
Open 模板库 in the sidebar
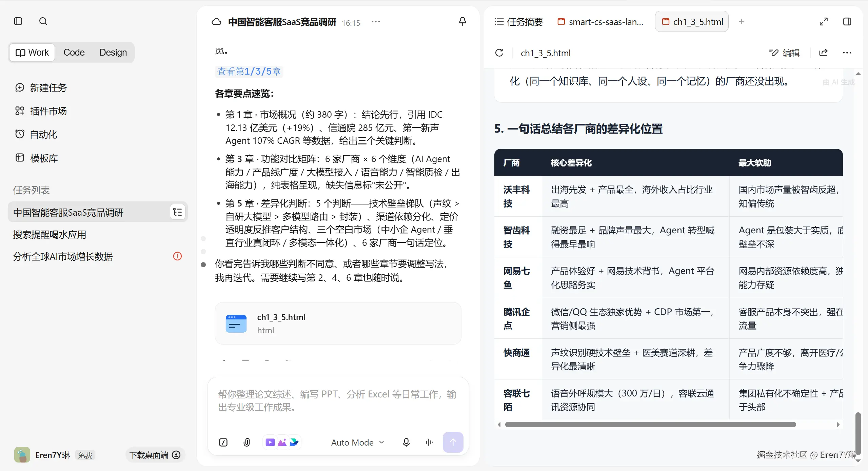point(37,158)
